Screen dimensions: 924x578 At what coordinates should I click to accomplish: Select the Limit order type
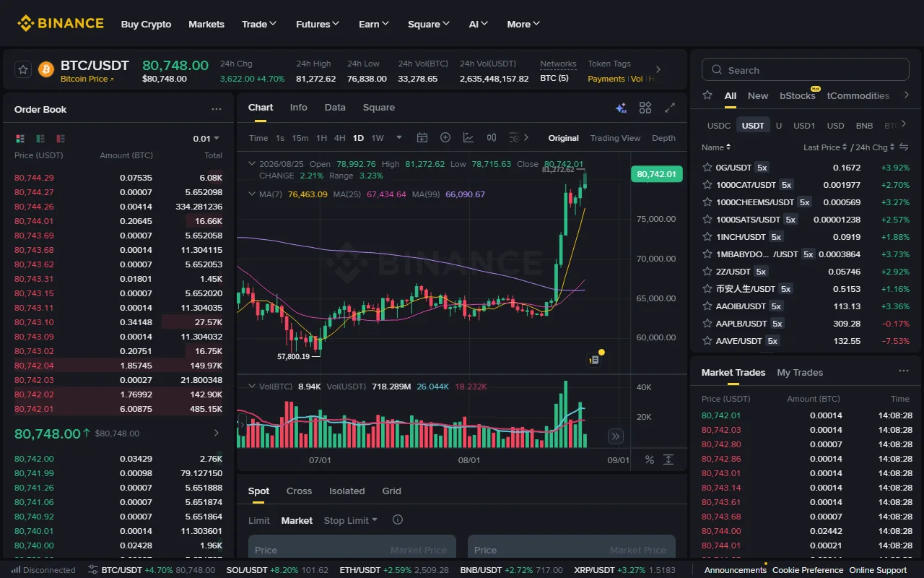(259, 520)
